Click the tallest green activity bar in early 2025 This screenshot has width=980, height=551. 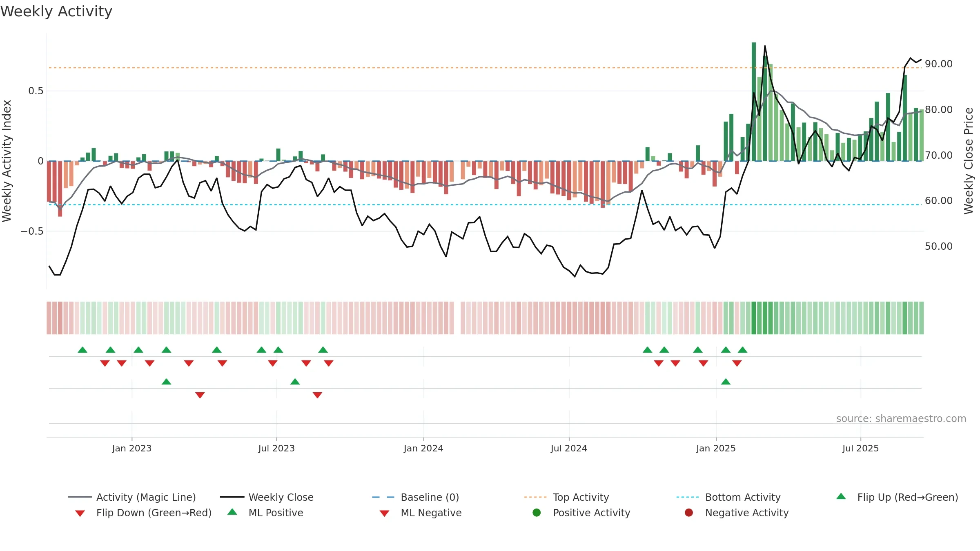click(x=754, y=102)
